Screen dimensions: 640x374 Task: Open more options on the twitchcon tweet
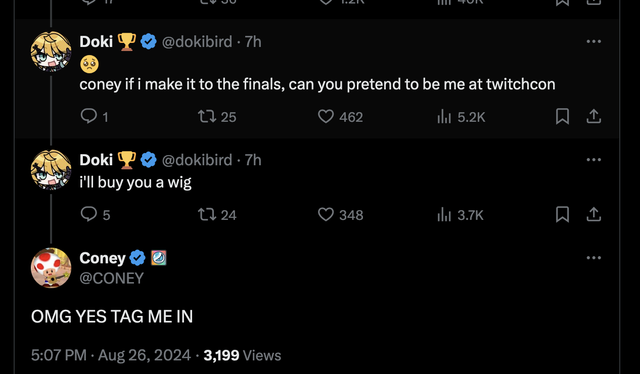[593, 41]
